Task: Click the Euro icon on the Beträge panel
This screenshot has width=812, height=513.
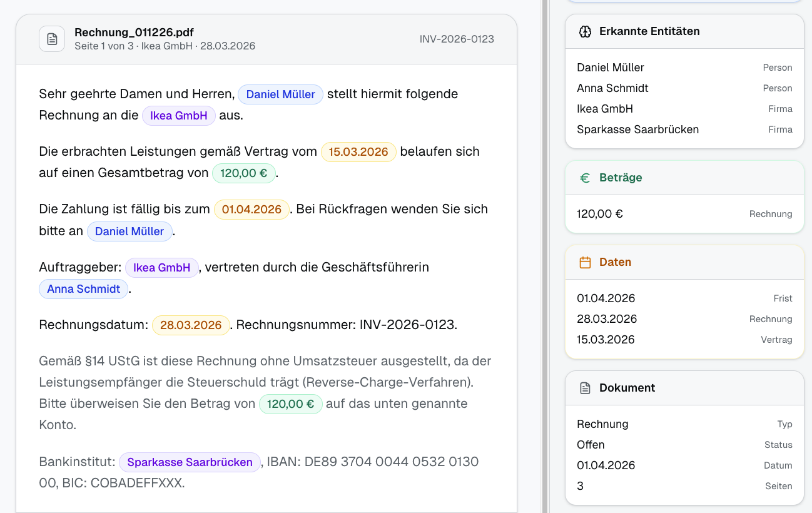Action: coord(585,177)
